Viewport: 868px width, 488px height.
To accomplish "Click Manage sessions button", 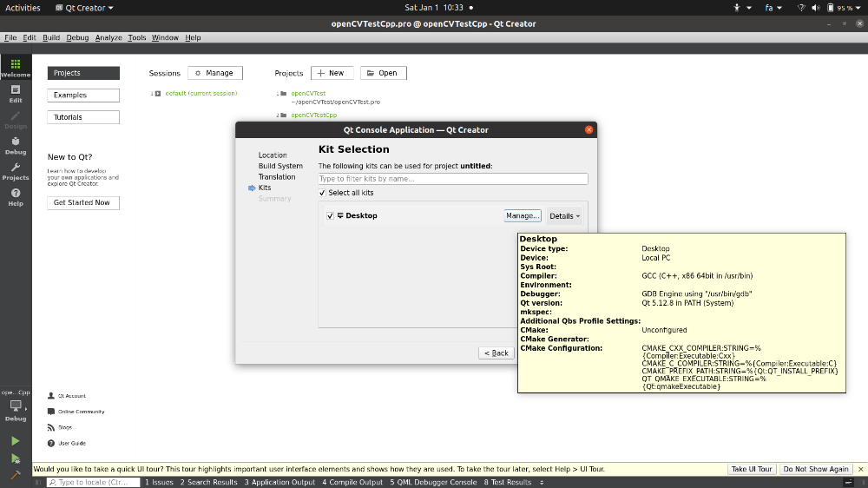I will tap(214, 73).
